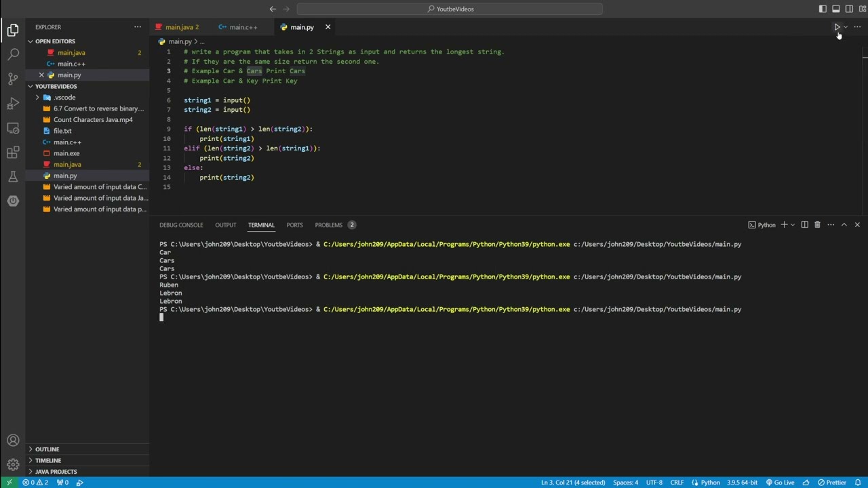Toggle the panel layout button in title bar

[x=836, y=9]
